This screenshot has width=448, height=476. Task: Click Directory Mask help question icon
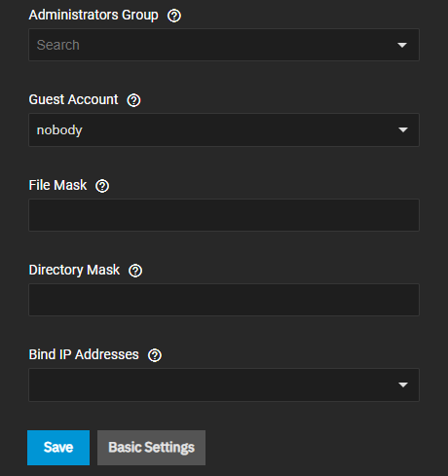135,271
